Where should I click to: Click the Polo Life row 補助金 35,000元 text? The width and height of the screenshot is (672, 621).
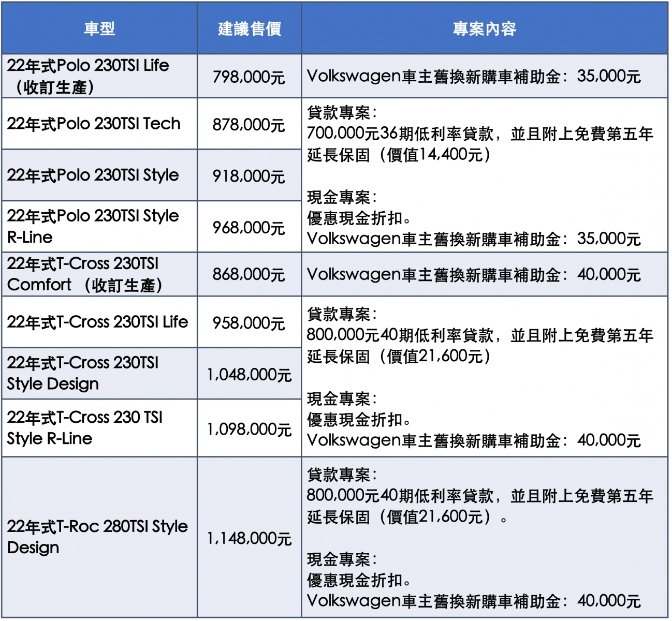point(474,77)
